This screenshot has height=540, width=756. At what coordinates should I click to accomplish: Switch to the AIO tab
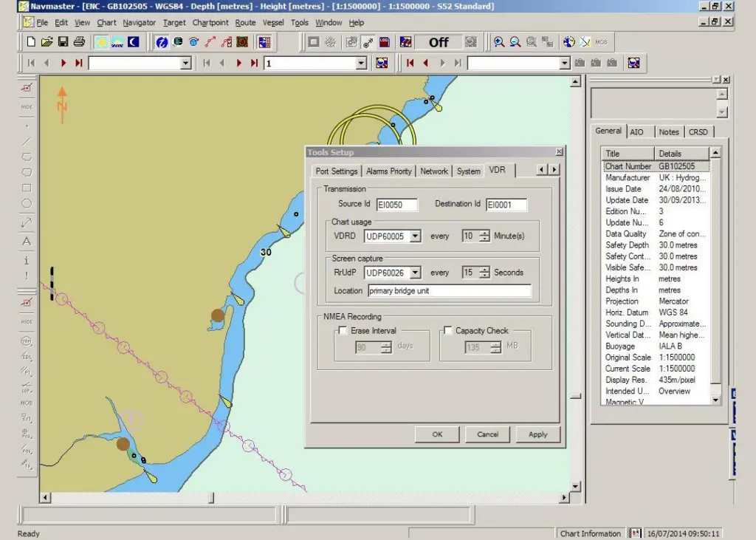click(636, 131)
